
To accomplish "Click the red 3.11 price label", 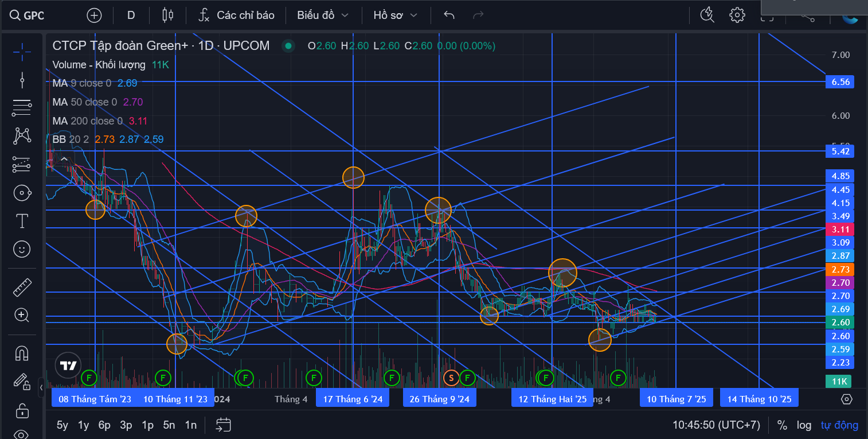I will coord(840,230).
